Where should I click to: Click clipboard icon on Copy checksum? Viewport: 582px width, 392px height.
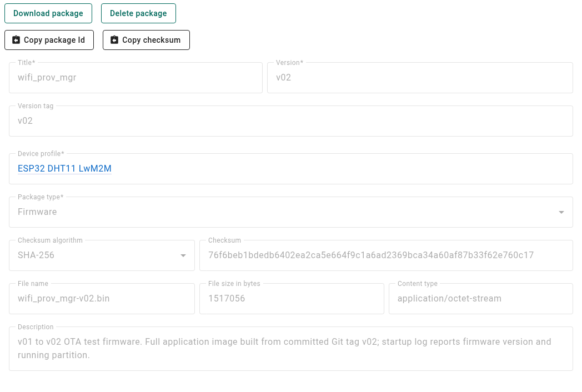click(114, 40)
